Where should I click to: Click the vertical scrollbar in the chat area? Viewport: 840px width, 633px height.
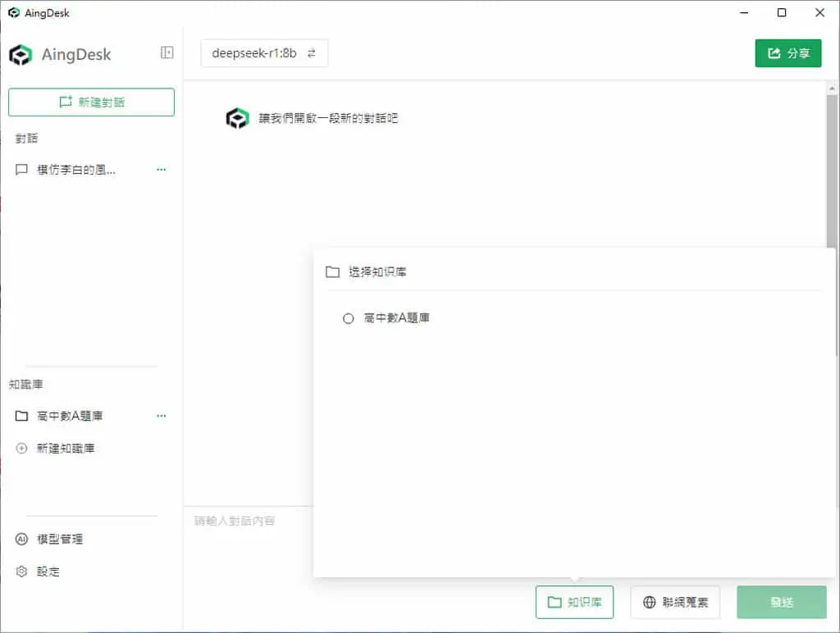832,171
